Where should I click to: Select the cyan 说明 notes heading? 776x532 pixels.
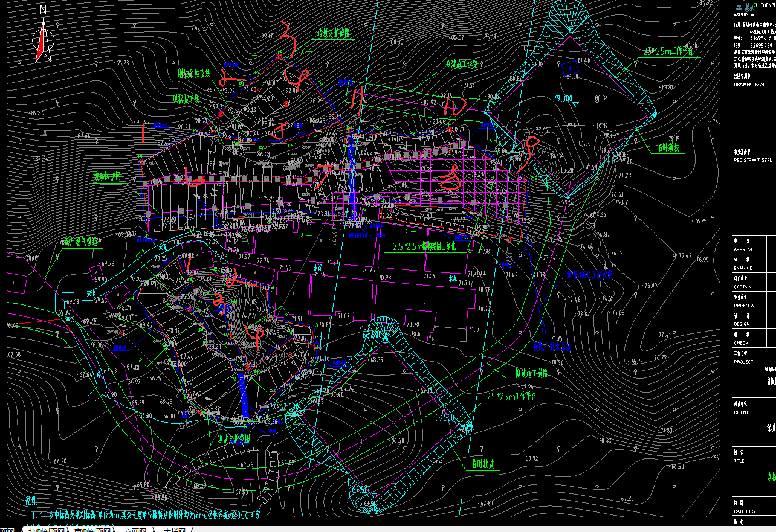31,501
